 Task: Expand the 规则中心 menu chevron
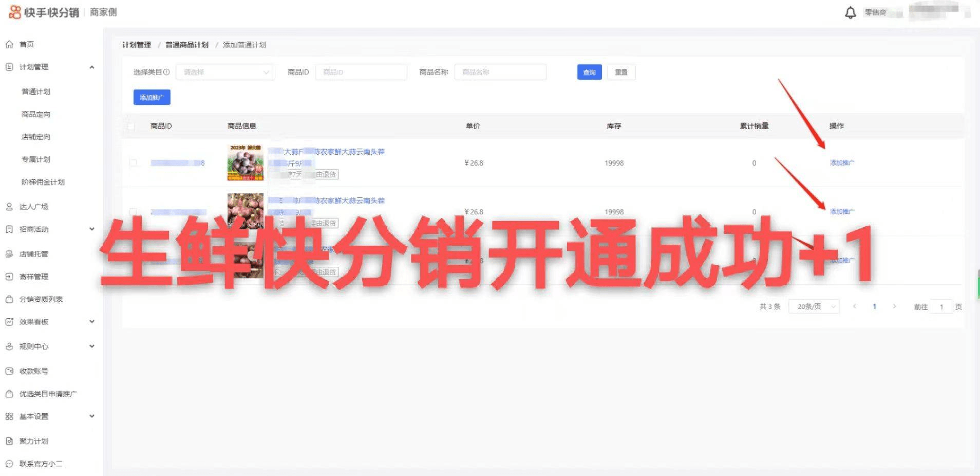point(92,346)
